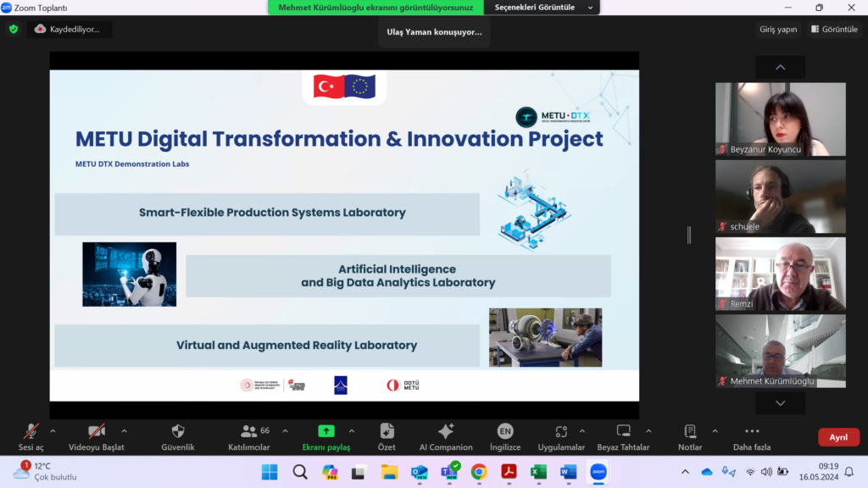Click Giriş yapın sign-in link
Screen dimensions: 868x488
click(x=778, y=30)
